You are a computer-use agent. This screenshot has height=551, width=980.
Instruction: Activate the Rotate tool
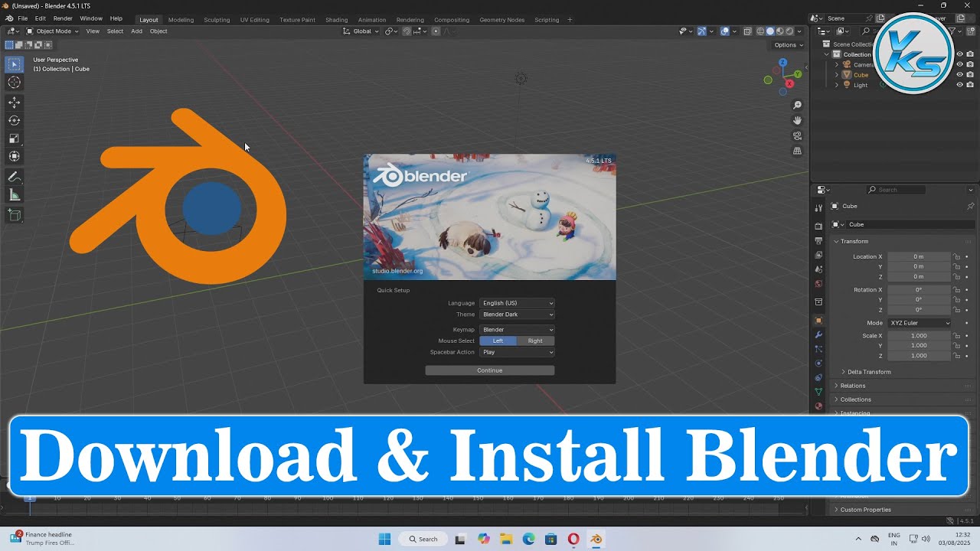[14, 120]
